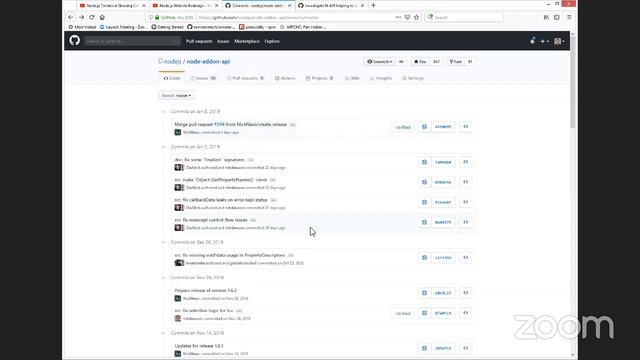Close the Node.js Technical Steering browser tab
This screenshot has height=360, width=640.
click(x=144, y=6)
